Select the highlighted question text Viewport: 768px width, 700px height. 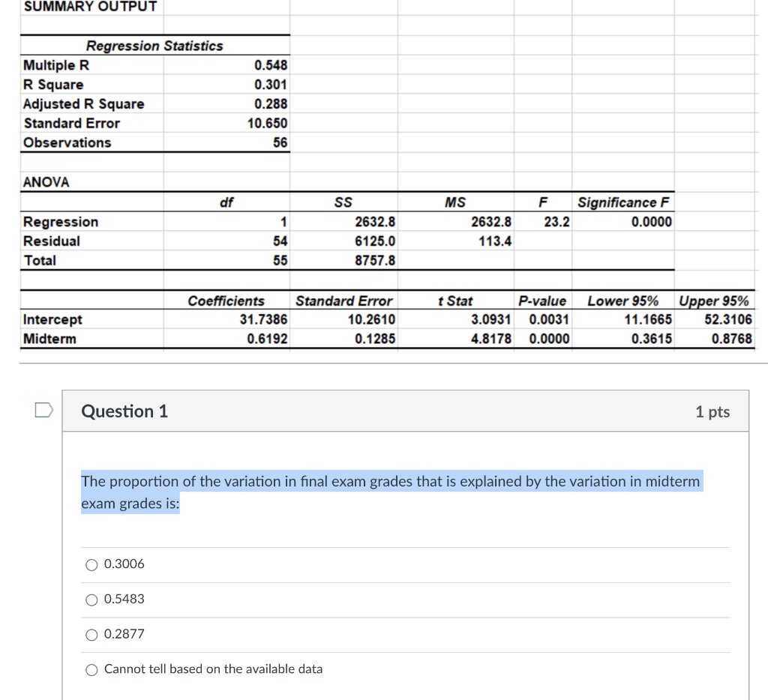390,492
